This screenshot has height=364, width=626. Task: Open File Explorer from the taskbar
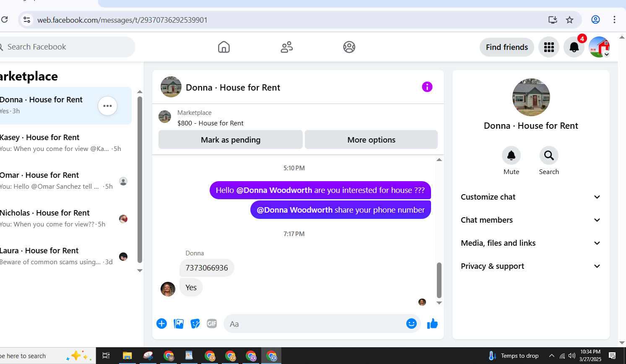point(127,356)
